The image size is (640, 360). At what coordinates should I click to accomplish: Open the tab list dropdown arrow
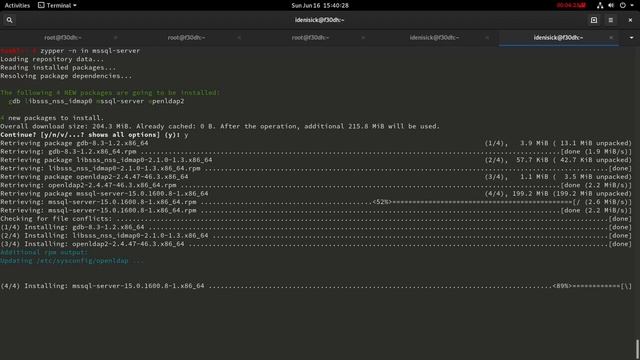pos(631,38)
